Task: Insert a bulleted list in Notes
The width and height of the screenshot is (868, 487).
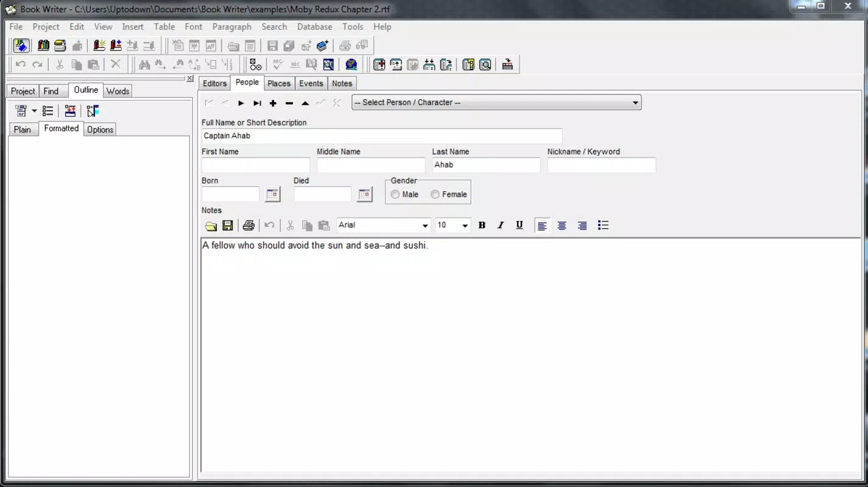Action: click(603, 225)
